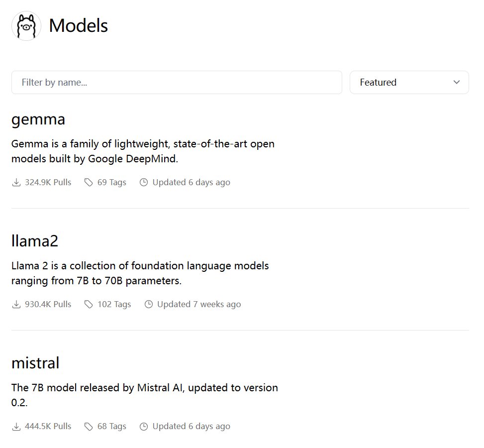This screenshot has width=484, height=448.
Task: Click the Mistral AI version 0.2 description
Action: click(144, 395)
